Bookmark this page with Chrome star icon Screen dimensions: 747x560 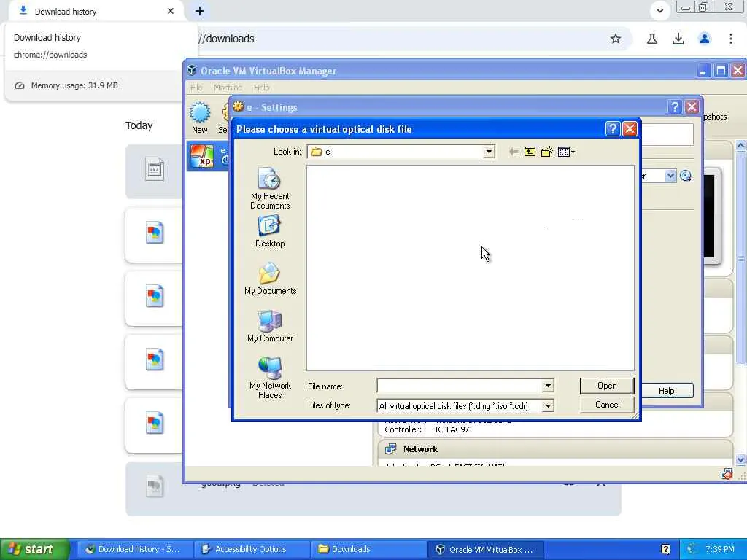[x=616, y=39]
